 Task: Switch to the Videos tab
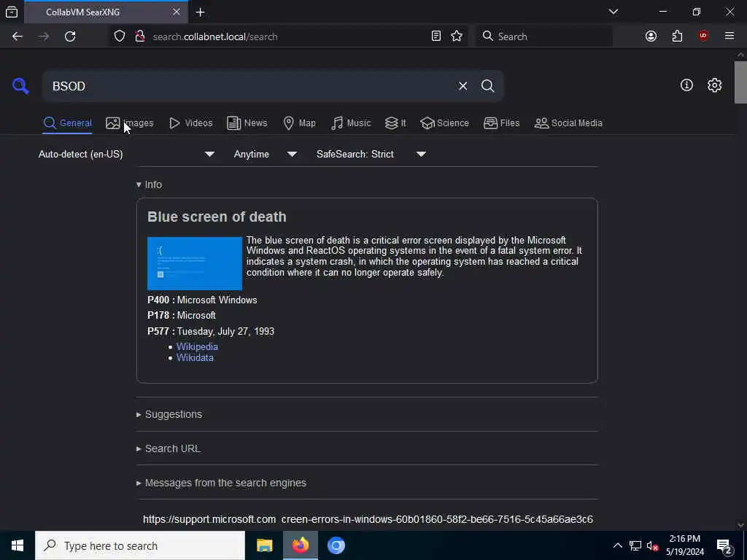point(190,123)
